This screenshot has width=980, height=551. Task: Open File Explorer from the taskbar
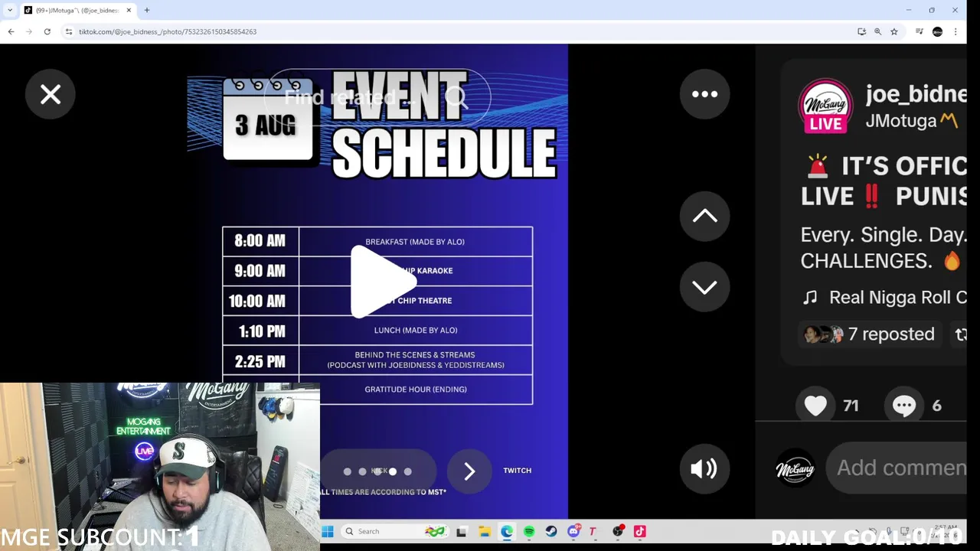coord(484,531)
